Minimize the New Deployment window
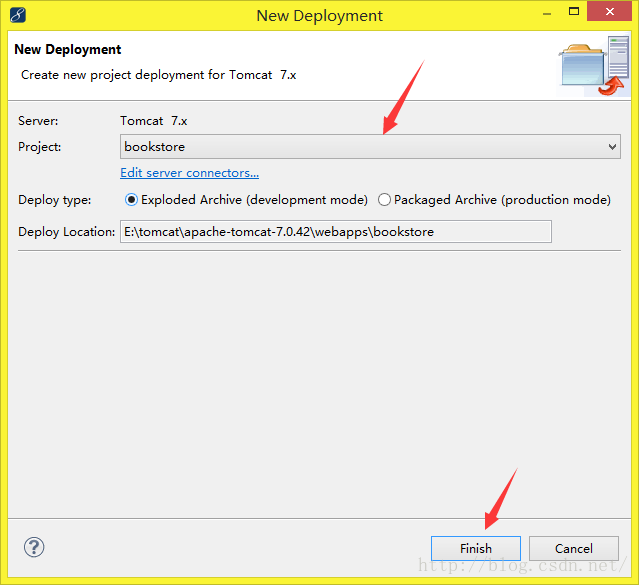Image resolution: width=639 pixels, height=585 pixels. [547, 13]
